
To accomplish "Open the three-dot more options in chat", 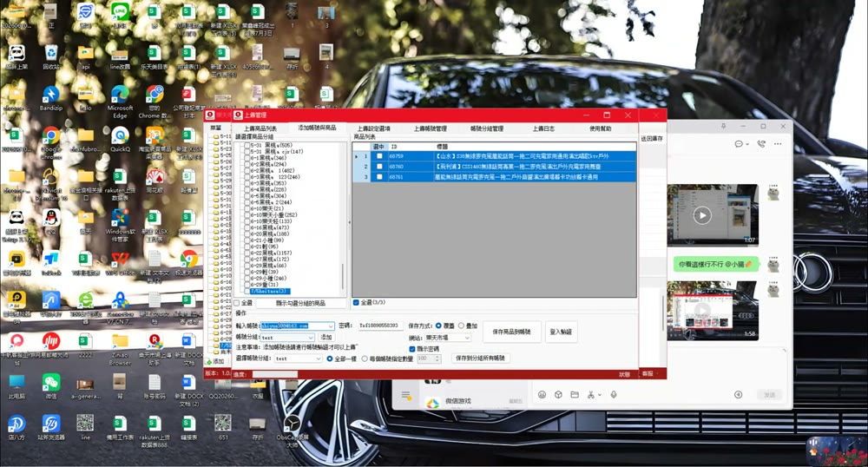I will pyautogui.click(x=778, y=144).
